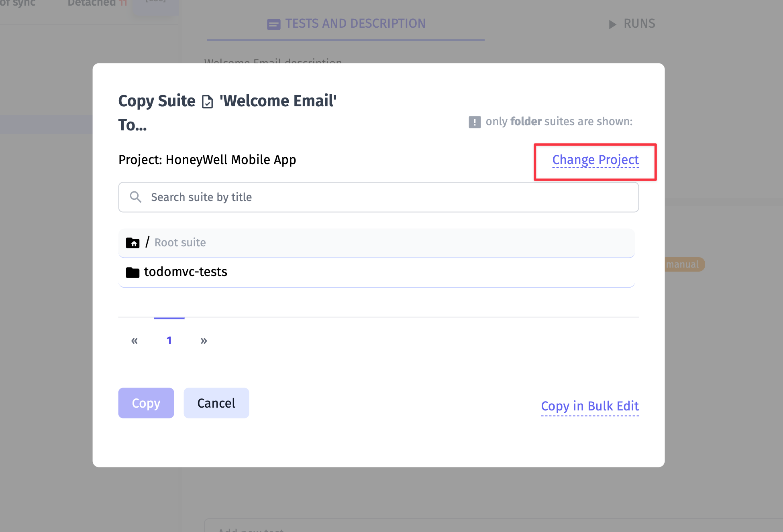Select the Root suite destination
Image resolution: width=783 pixels, height=532 pixels.
(378, 242)
